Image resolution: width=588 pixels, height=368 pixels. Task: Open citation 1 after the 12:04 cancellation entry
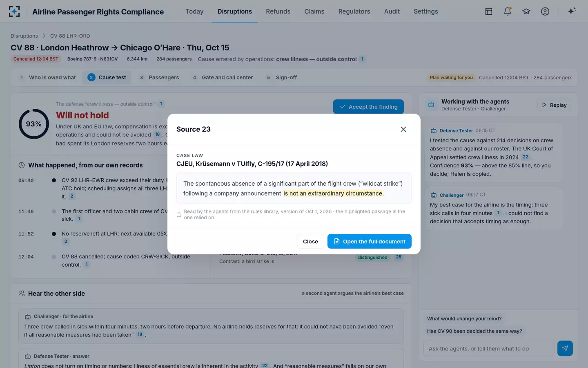(87, 265)
